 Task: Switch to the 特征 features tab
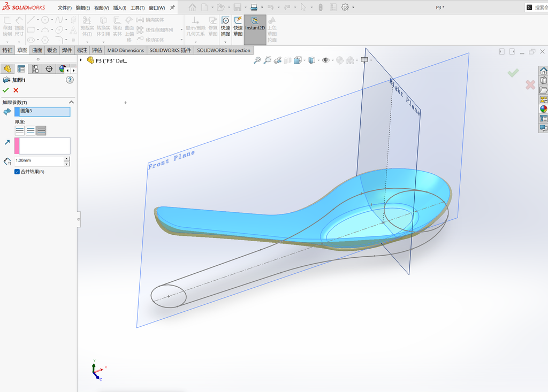click(7, 50)
